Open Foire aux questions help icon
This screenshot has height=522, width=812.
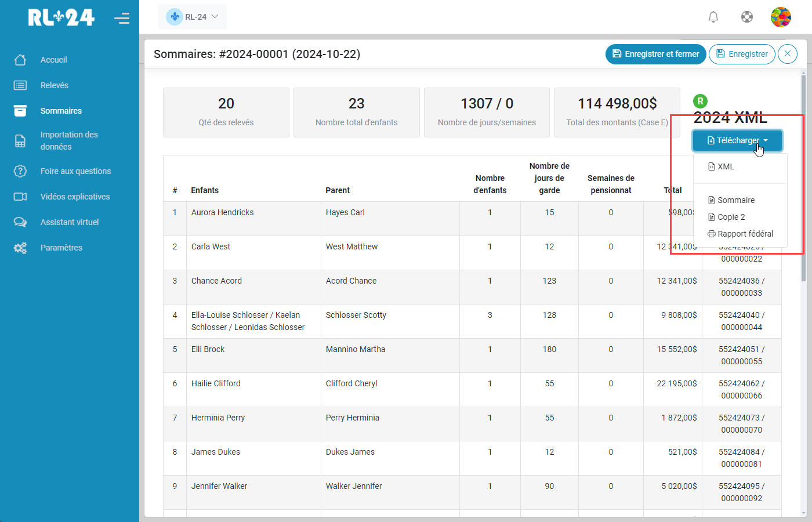(x=20, y=171)
